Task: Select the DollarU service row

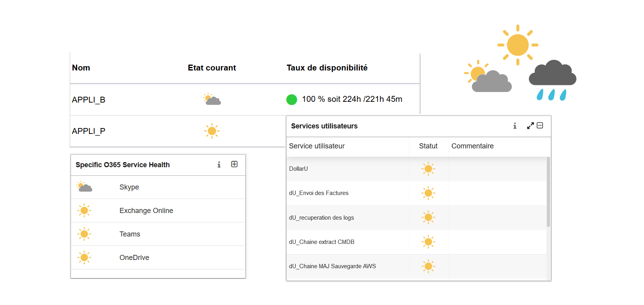Action: (x=416, y=169)
